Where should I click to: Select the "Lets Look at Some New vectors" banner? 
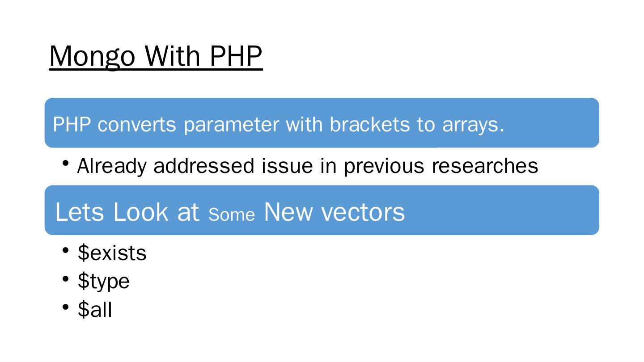322,210
